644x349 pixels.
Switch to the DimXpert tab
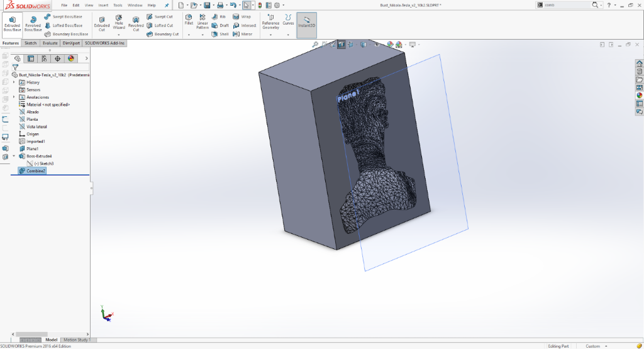click(x=71, y=43)
